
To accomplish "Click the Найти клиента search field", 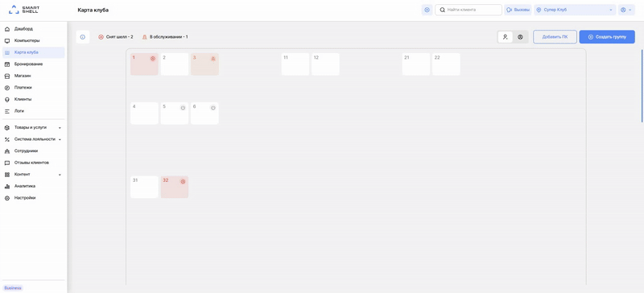I will (469, 10).
